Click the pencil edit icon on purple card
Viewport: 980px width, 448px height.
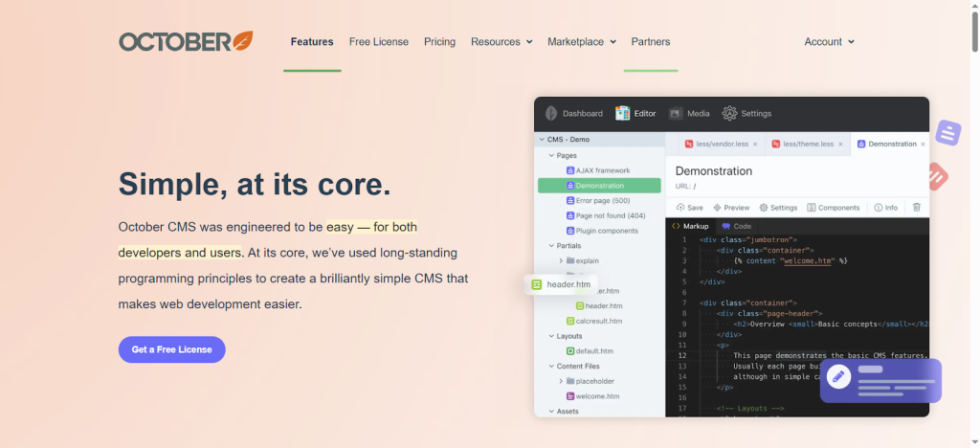pyautogui.click(x=838, y=377)
